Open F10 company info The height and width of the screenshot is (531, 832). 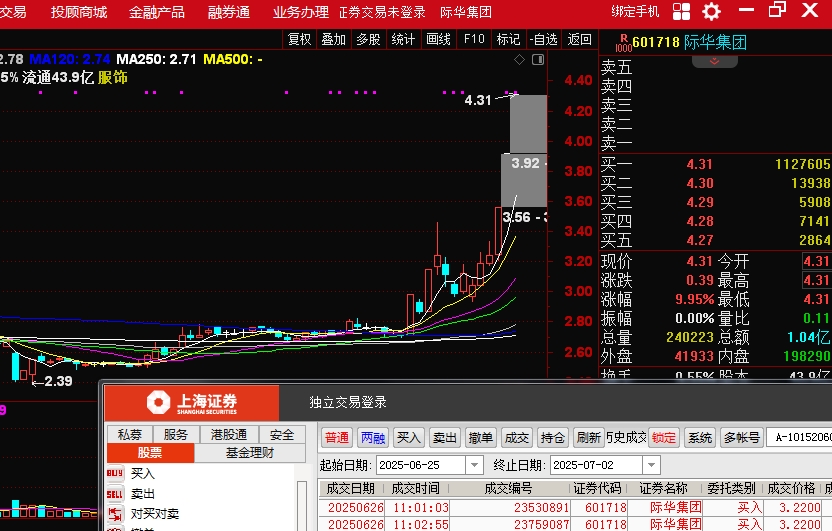[x=474, y=39]
